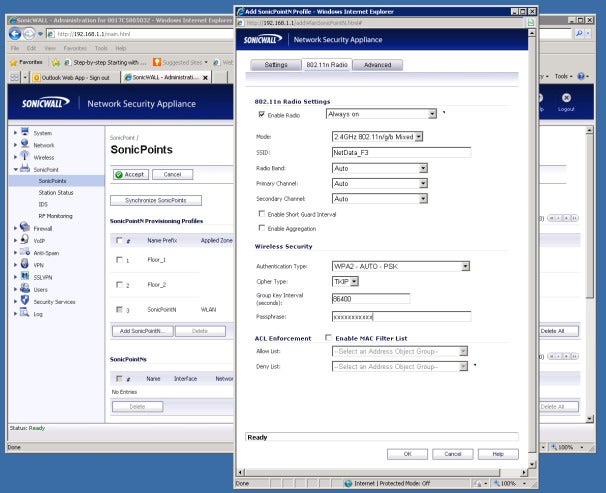
Task: Click the Firewall icon in sidebar
Action: click(25, 227)
